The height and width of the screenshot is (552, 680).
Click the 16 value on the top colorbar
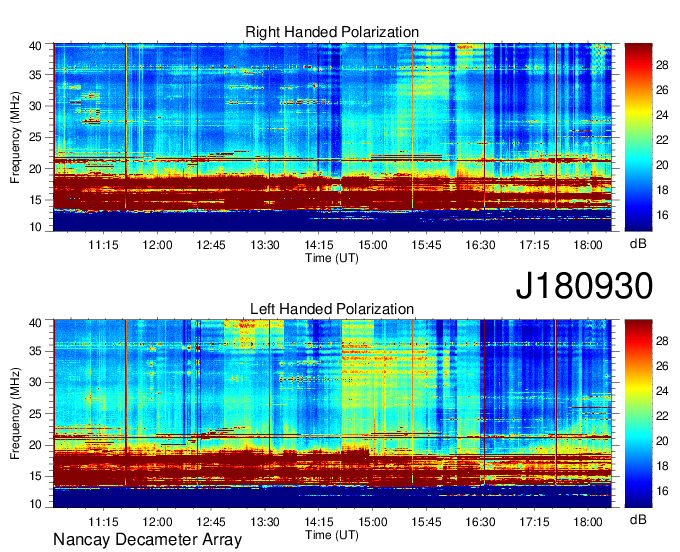(662, 215)
